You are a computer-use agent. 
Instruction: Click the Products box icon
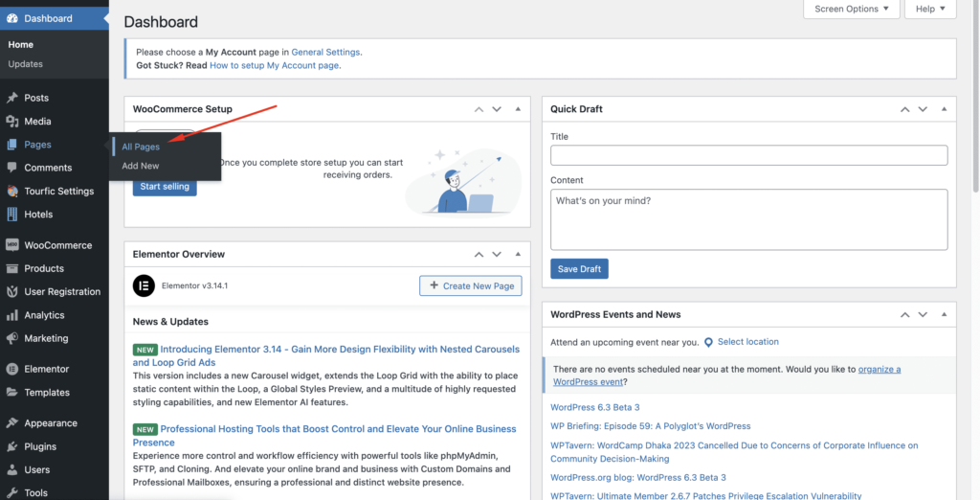11,268
